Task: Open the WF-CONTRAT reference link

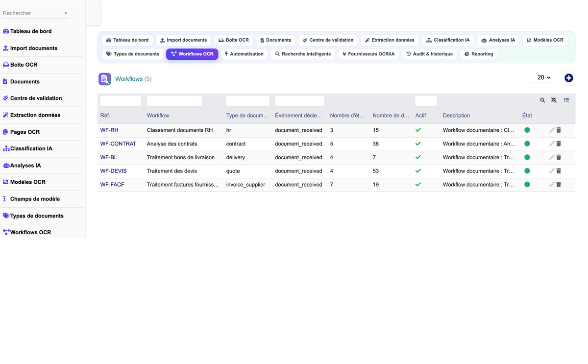Action: click(118, 144)
